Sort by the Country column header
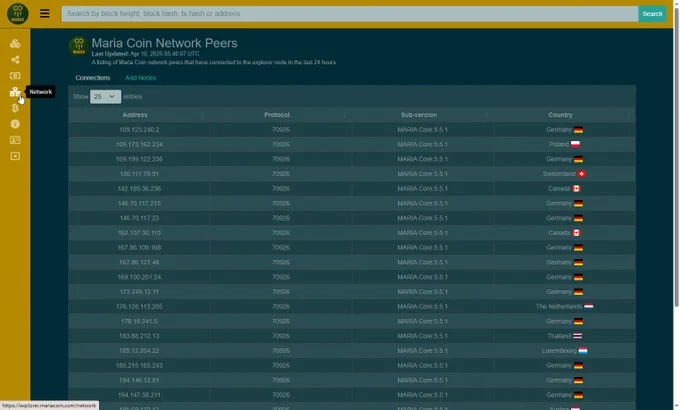The image size is (680, 410). tap(560, 115)
